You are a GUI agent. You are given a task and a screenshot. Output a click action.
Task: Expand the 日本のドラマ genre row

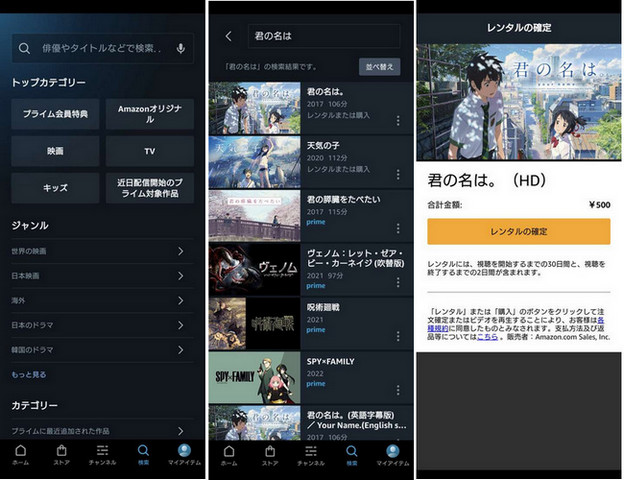102,325
